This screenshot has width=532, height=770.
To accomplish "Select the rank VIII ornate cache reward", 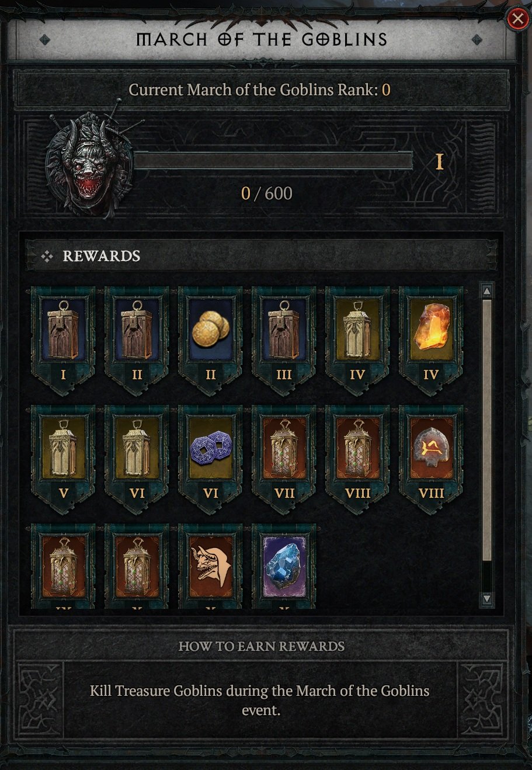I will click(x=357, y=451).
